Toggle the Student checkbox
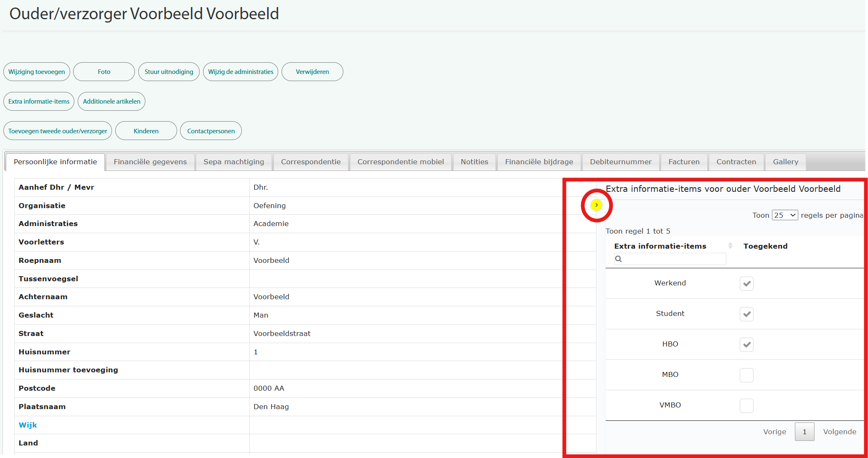 (x=746, y=314)
